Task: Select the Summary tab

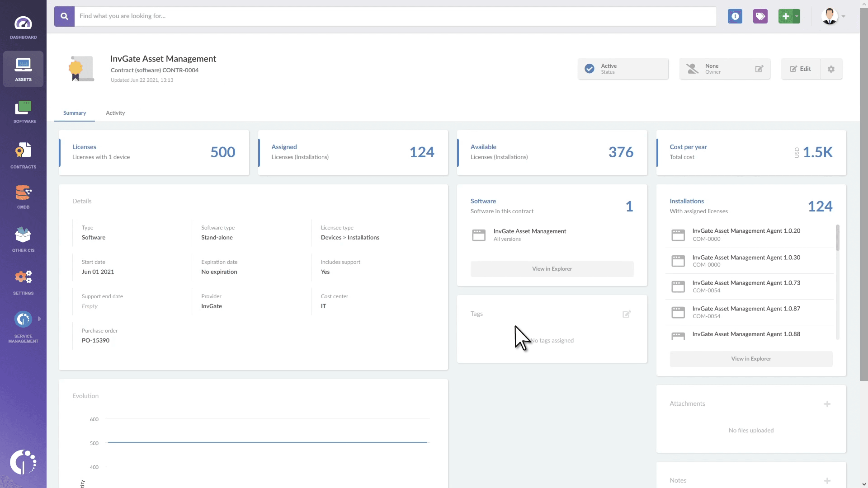Action: (x=75, y=113)
